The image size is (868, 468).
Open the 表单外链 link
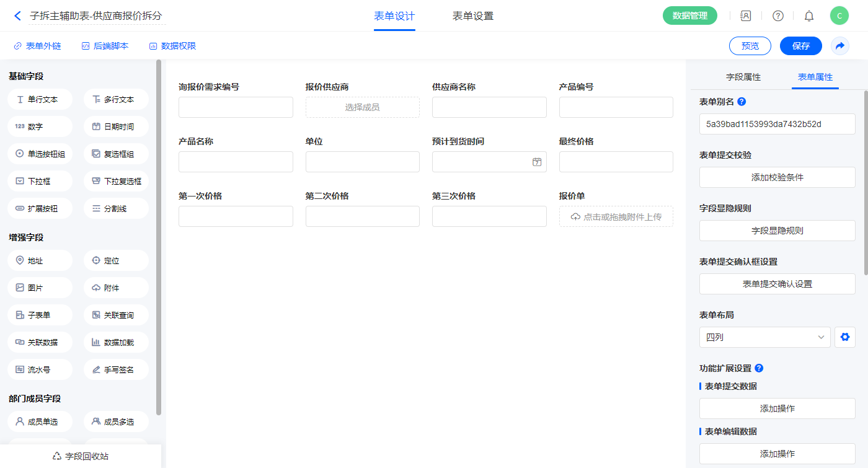pyautogui.click(x=37, y=46)
